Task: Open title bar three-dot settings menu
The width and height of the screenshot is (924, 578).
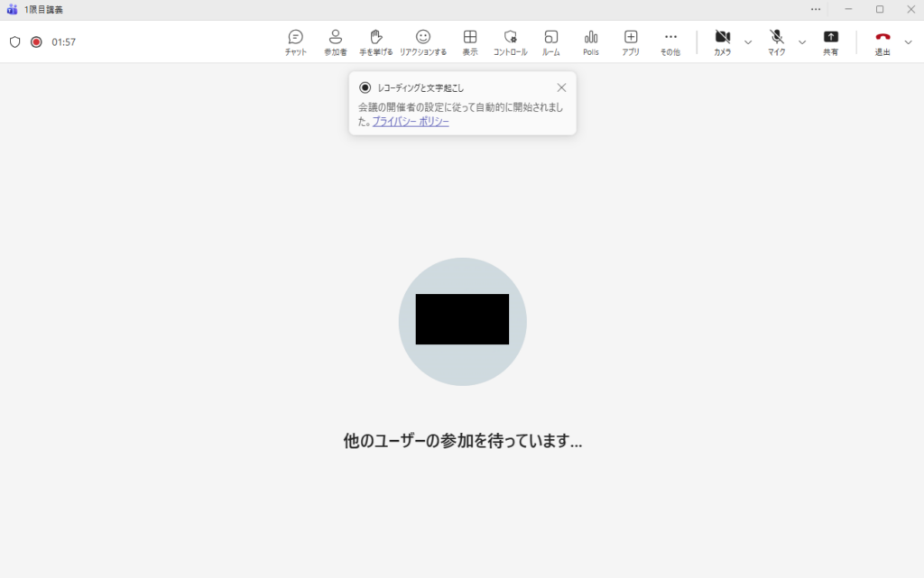Action: point(816,9)
